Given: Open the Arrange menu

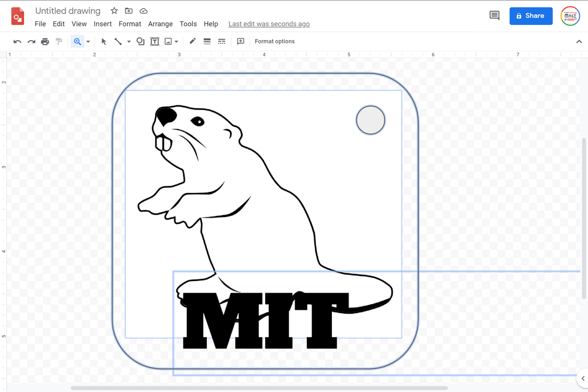Looking at the screenshot, I should click(160, 24).
